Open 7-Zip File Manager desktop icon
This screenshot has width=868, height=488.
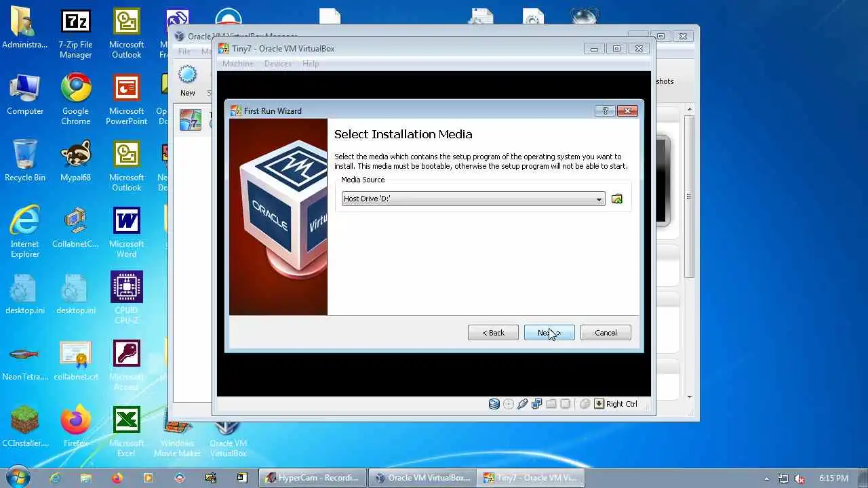coord(76,34)
